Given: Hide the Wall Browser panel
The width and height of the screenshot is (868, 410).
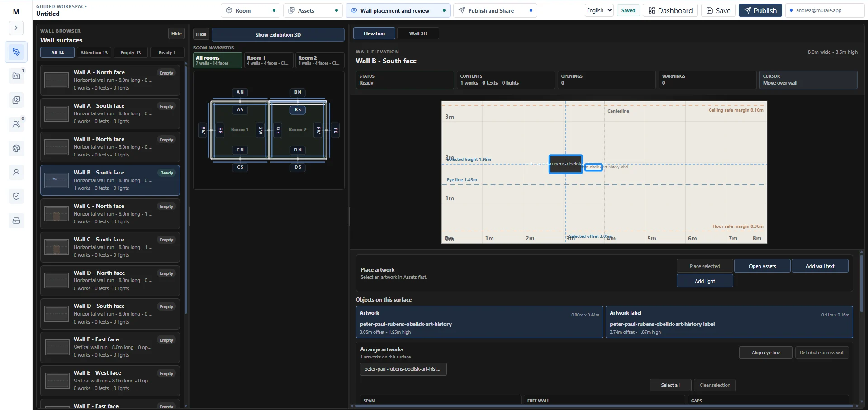Looking at the screenshot, I should point(176,33).
